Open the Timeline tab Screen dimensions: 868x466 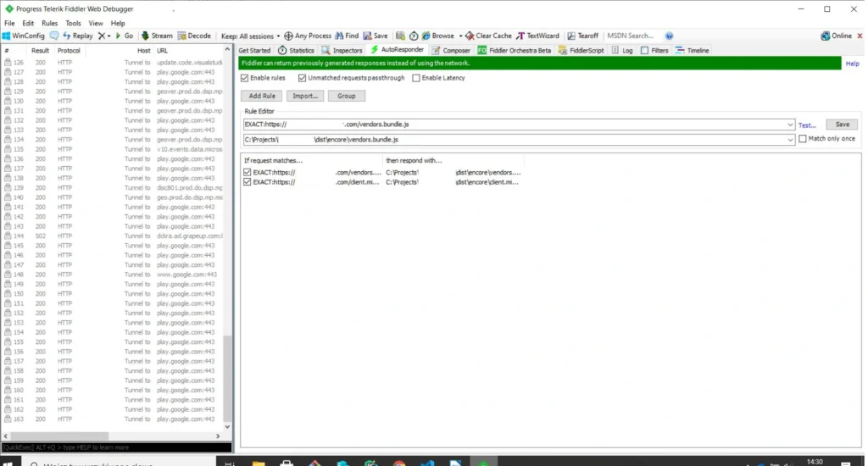[x=692, y=50]
